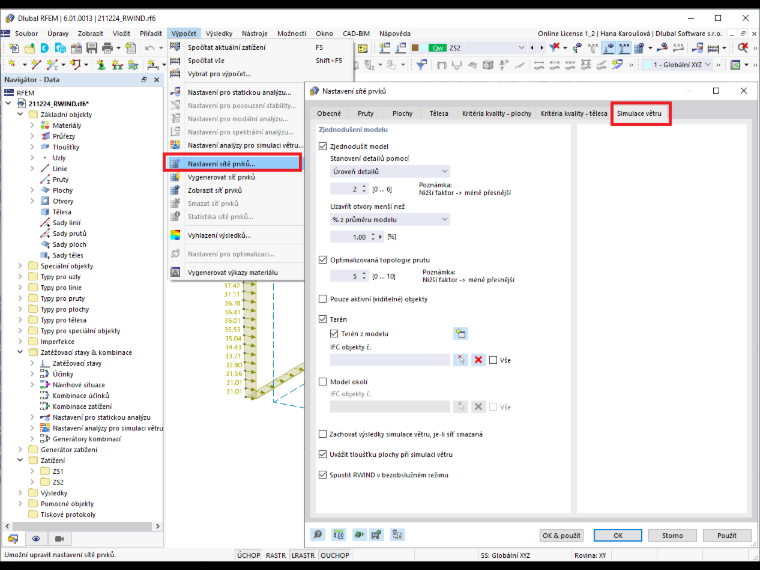The height and width of the screenshot is (570, 760).
Task: Click the print icon in toolbar
Action: (108, 48)
